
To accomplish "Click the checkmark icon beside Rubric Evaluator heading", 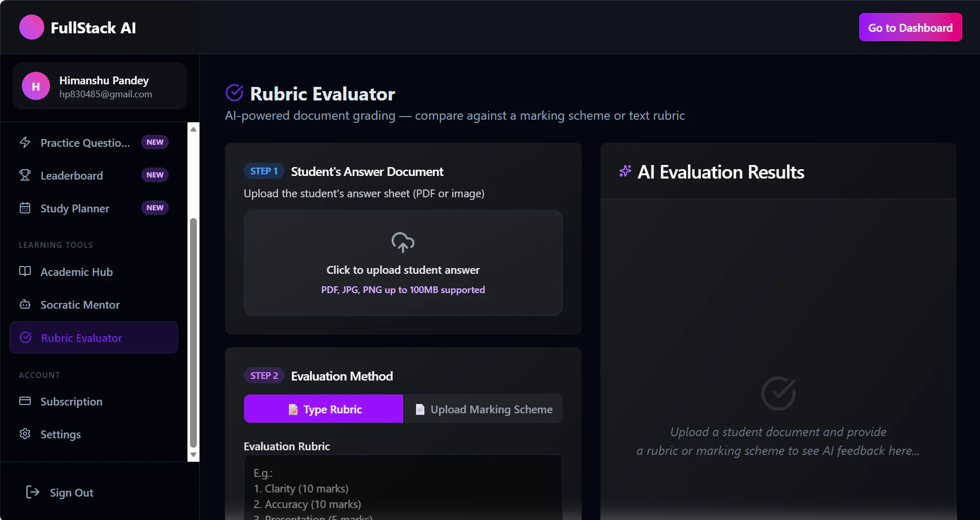I will [x=234, y=93].
